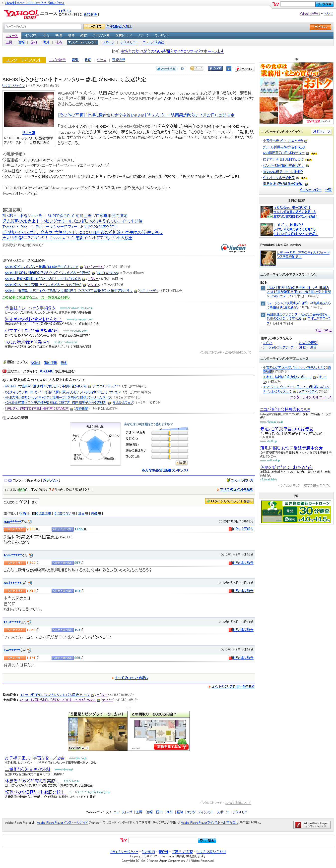Share article with Facebook シェア button
The image size is (336, 868).
[215, 68]
